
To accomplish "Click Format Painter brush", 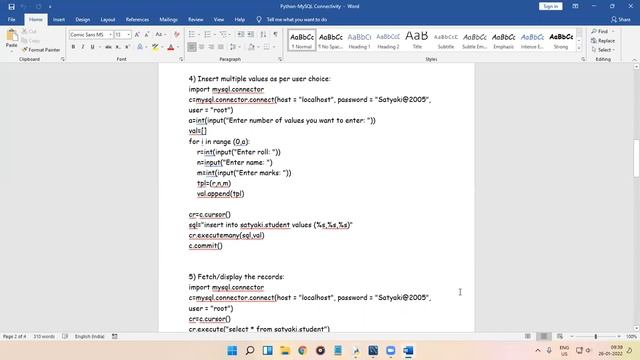I will point(41,50).
